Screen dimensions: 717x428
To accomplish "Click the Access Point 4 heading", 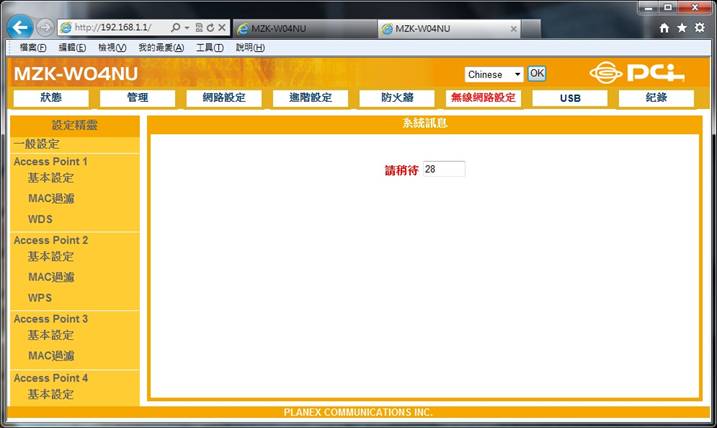I will pyautogui.click(x=51, y=378).
